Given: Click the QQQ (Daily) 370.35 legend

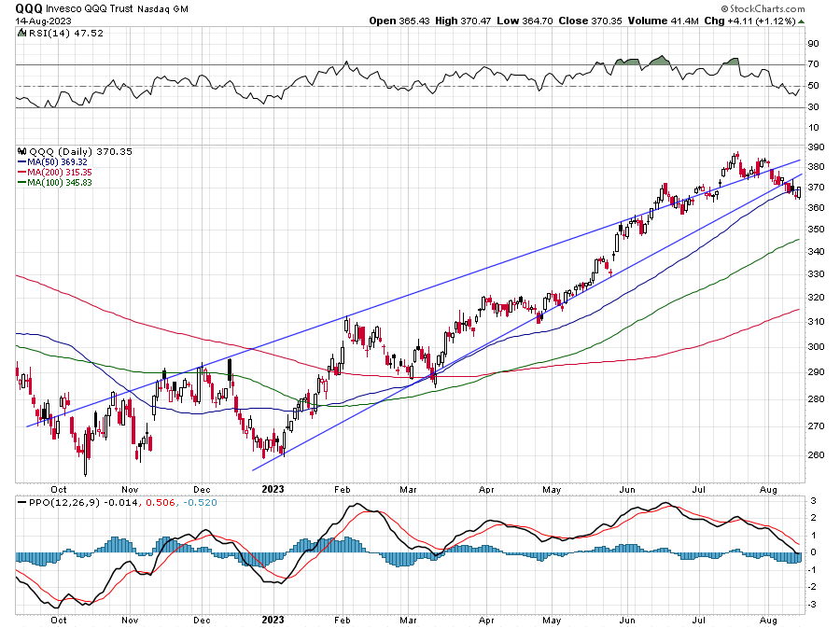Looking at the screenshot, I should click(x=81, y=151).
